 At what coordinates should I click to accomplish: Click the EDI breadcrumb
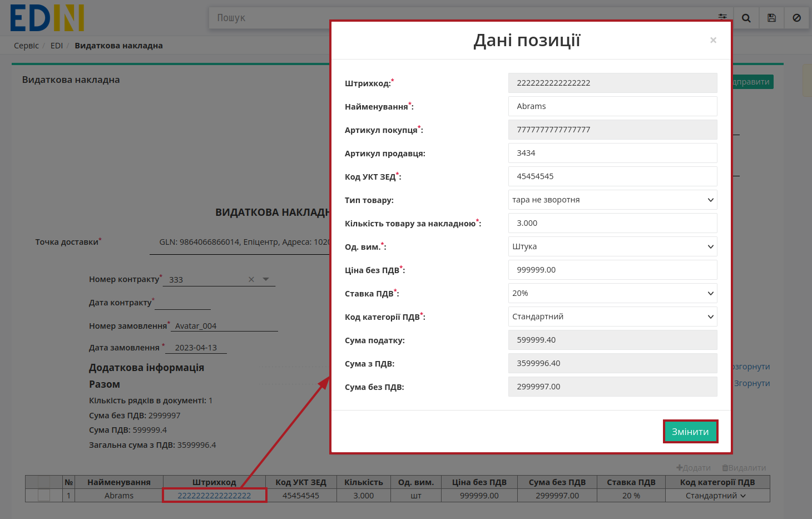[57, 46]
